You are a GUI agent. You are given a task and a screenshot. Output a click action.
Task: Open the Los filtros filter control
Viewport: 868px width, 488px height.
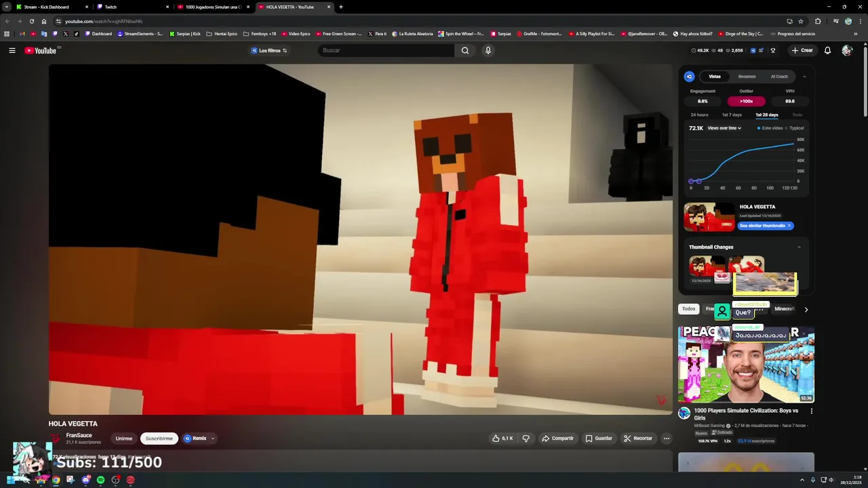click(x=269, y=50)
